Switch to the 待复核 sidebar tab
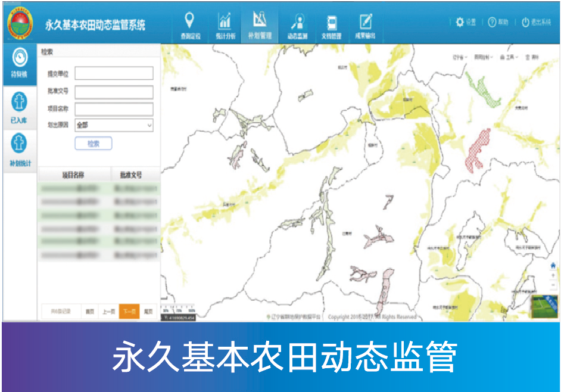 (20, 63)
